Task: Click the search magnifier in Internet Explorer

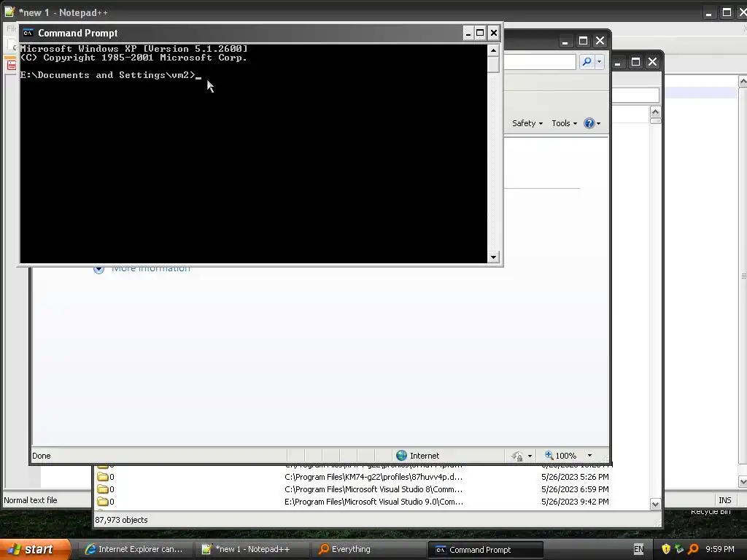Action: tap(587, 61)
